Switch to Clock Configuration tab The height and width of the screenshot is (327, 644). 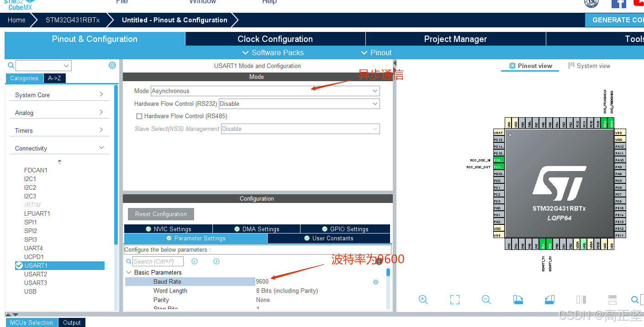point(275,39)
